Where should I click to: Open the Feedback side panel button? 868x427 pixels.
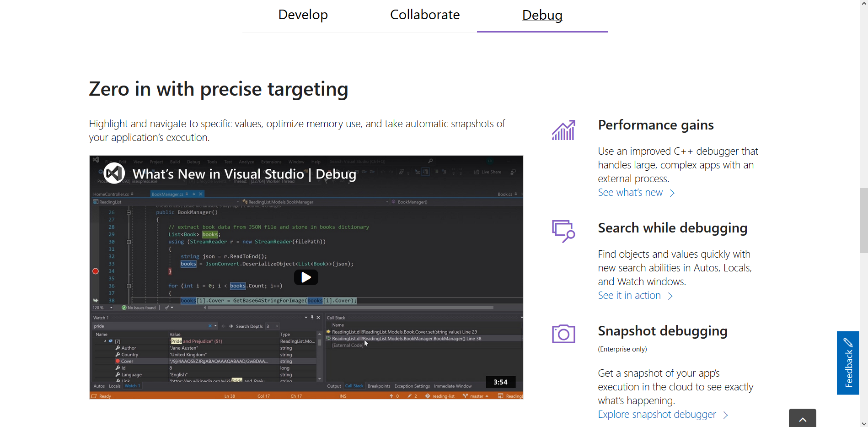(848, 363)
